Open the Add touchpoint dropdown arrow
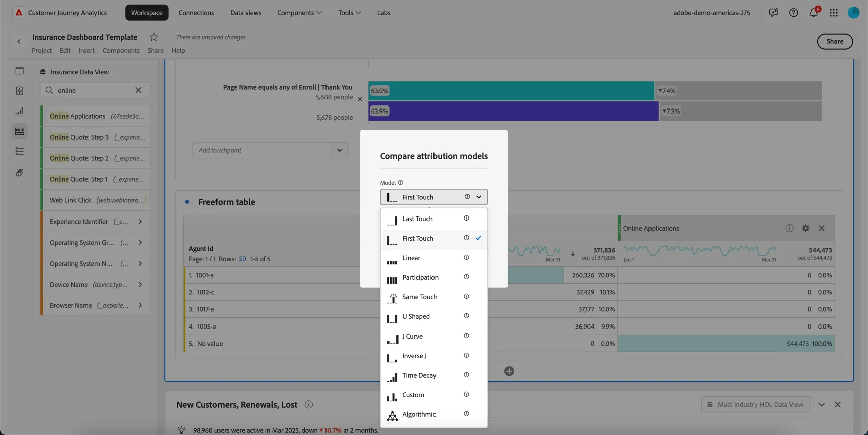 pyautogui.click(x=340, y=150)
